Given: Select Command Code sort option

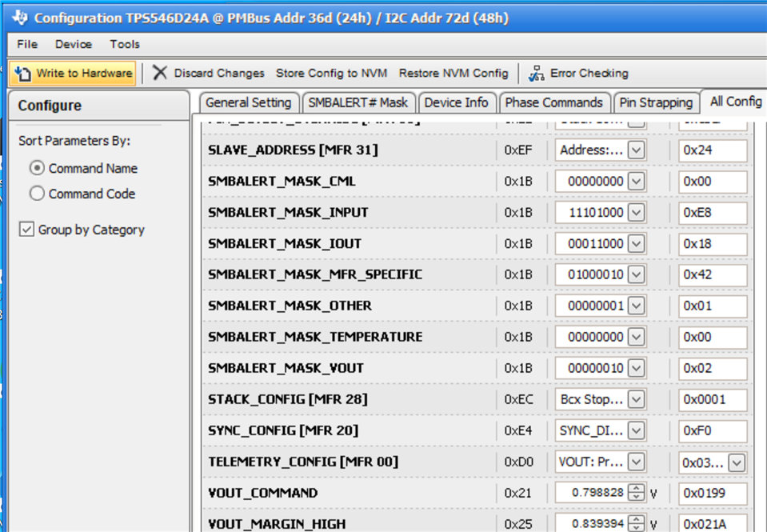Looking at the screenshot, I should coord(37,194).
